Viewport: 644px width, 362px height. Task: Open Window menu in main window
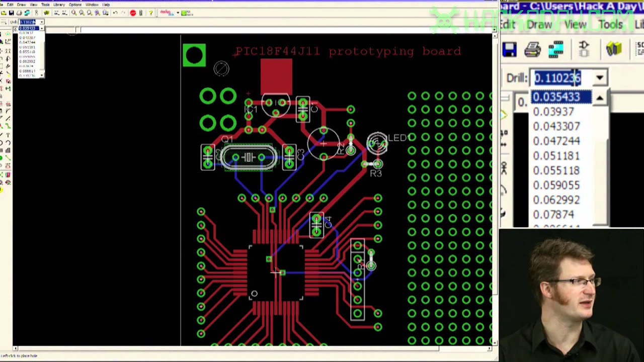click(92, 5)
